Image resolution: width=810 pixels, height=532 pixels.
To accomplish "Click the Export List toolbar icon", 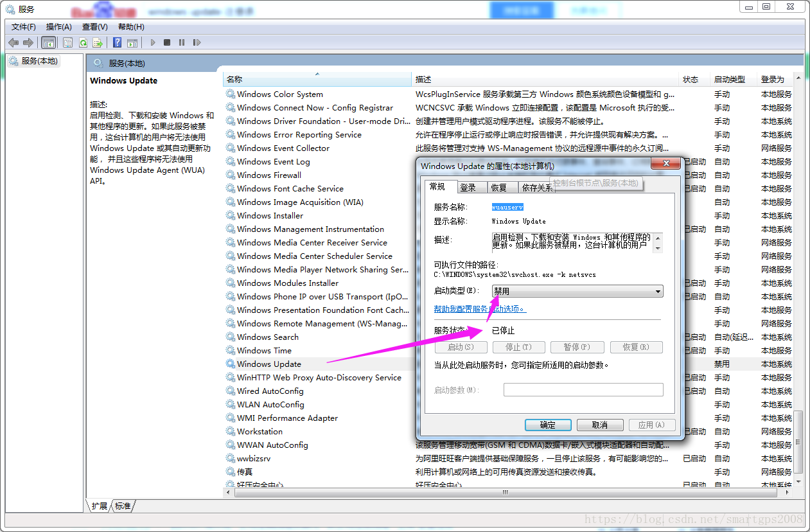I will coord(98,42).
